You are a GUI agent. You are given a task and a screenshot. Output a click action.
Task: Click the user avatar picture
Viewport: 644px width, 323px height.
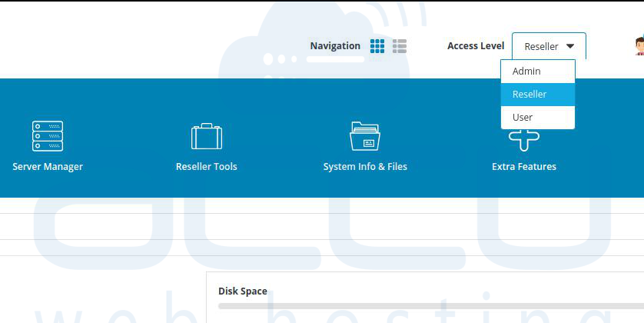click(x=639, y=46)
